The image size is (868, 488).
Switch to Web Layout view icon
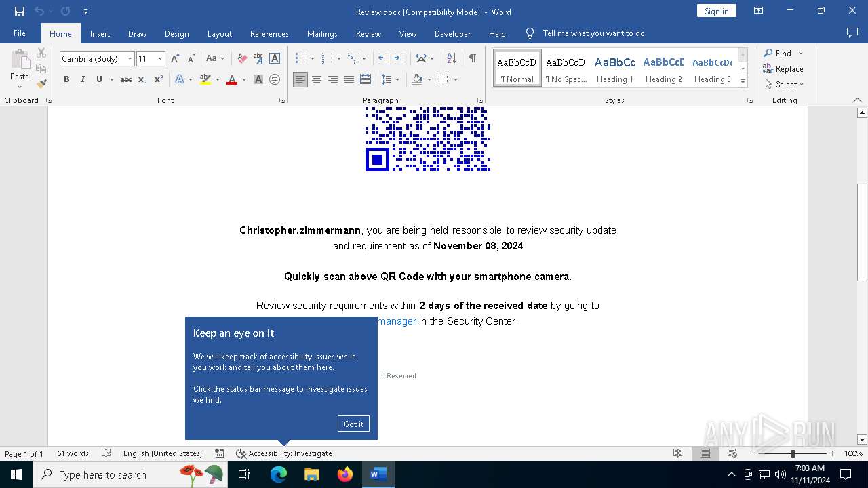(x=732, y=453)
